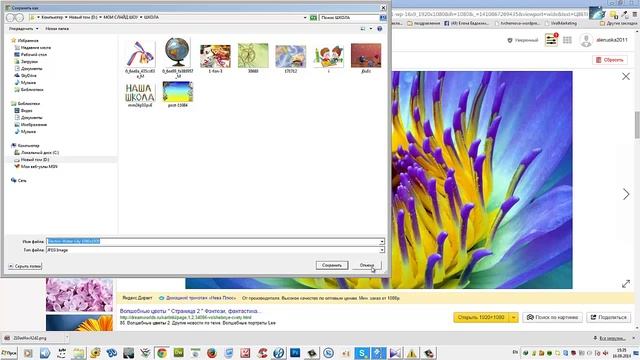The width and height of the screenshot is (640, 360).
Task: Click the Сохранить button in the save dialog
Action: coord(332,265)
